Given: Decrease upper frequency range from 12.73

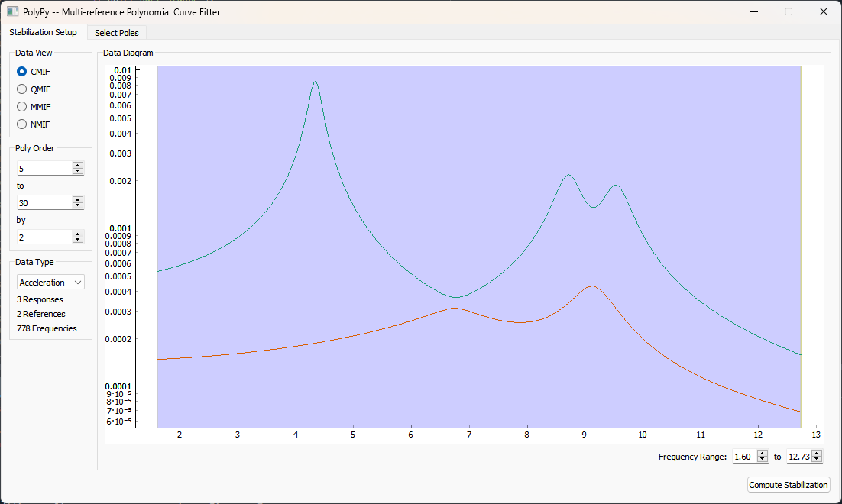Looking at the screenshot, I should (817, 459).
